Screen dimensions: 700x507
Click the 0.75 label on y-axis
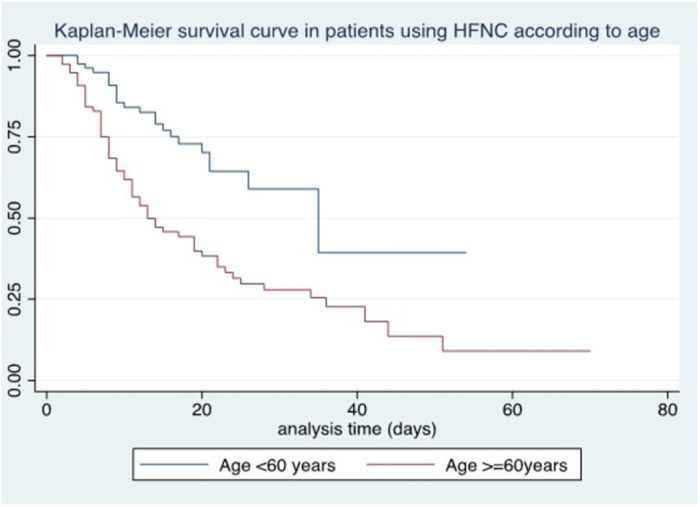14,137
